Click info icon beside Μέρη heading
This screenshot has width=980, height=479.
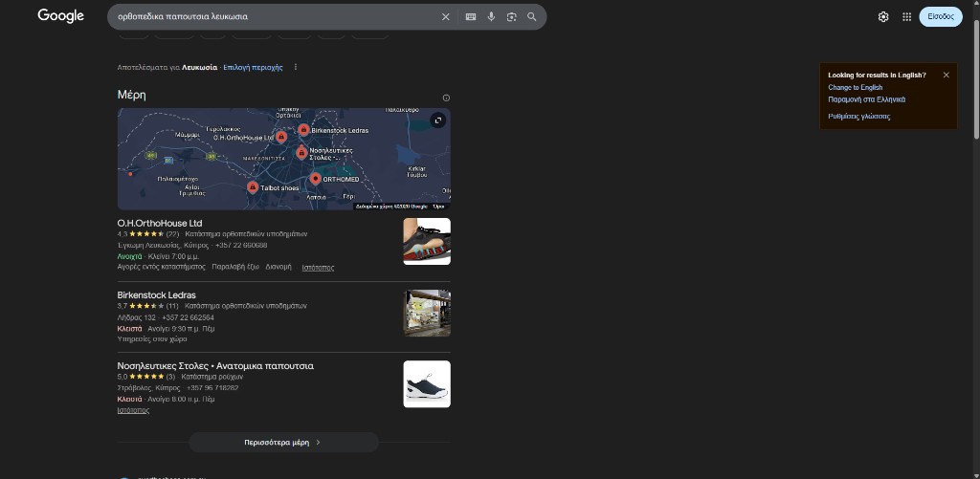[446, 98]
